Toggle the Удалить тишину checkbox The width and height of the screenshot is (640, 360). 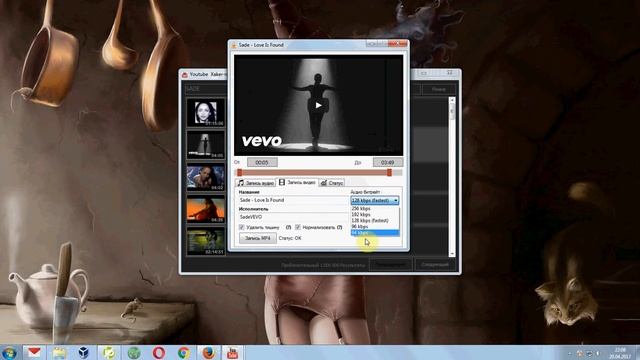pyautogui.click(x=241, y=227)
